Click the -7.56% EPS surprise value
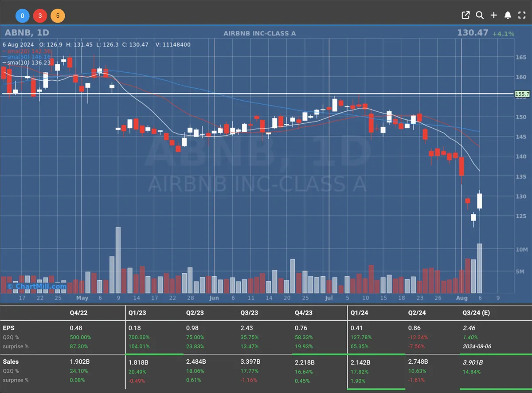 [x=417, y=346]
